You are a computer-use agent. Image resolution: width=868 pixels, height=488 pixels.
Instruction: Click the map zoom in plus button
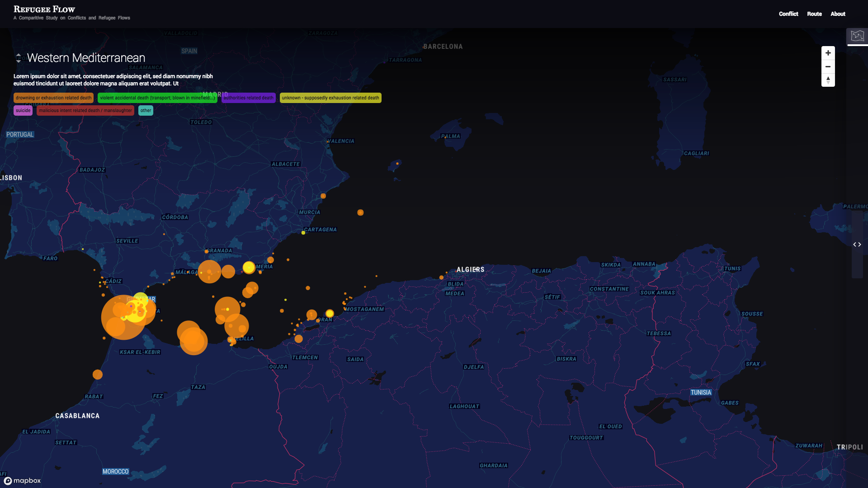click(828, 53)
